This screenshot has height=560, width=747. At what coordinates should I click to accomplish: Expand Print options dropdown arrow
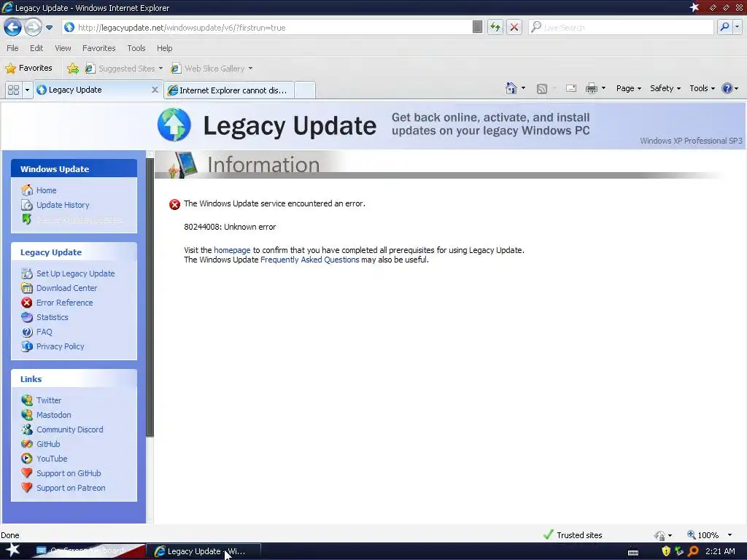[603, 88]
